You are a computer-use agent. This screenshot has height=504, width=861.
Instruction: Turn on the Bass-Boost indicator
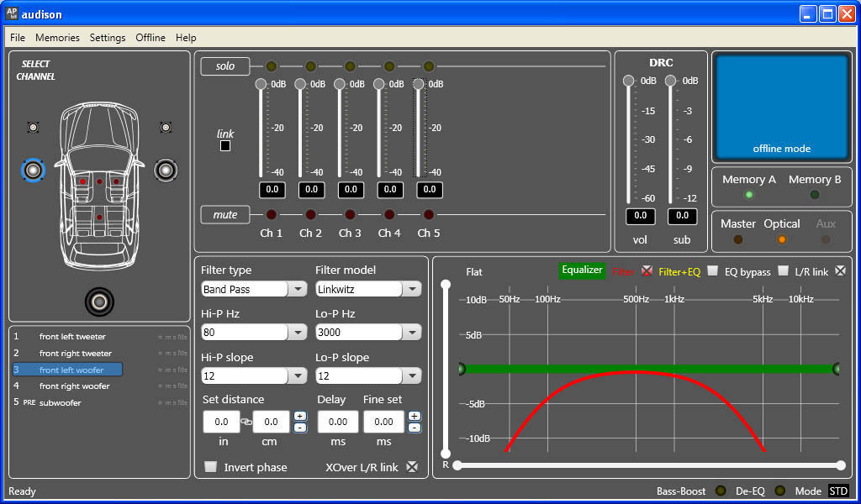pos(721,491)
